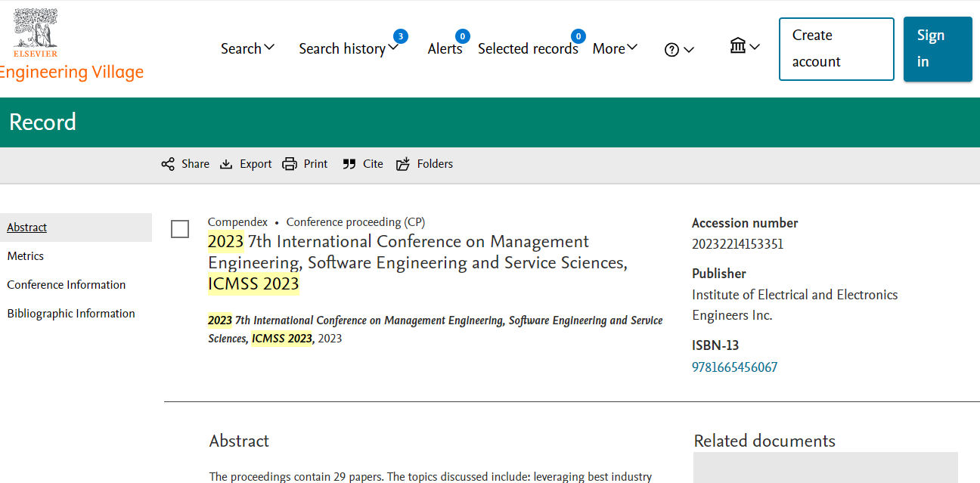980x483 pixels.
Task: Open the Alerts page
Action: [x=445, y=48]
